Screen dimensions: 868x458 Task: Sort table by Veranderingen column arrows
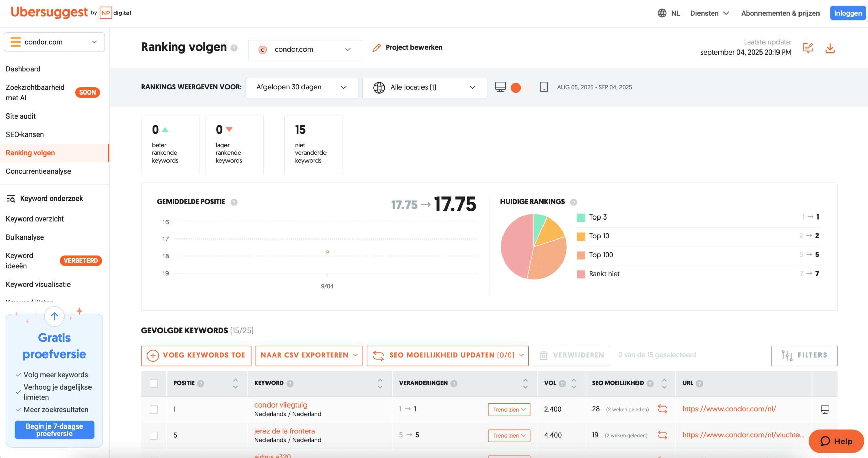(x=525, y=383)
